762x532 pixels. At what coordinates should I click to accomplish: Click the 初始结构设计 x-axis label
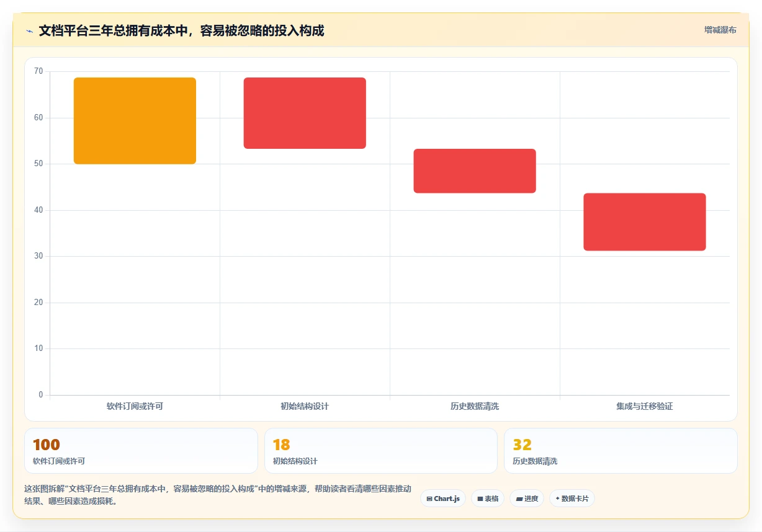[x=305, y=407]
